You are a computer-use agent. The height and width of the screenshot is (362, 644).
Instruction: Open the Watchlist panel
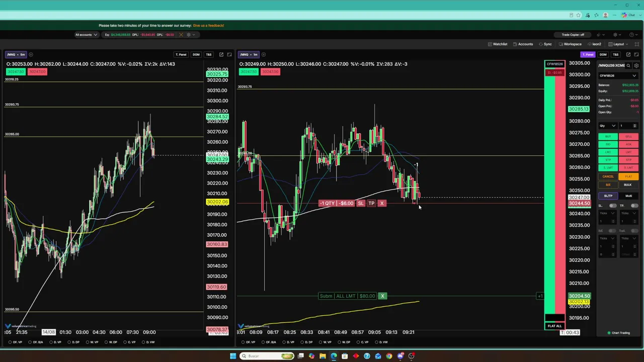click(x=498, y=44)
